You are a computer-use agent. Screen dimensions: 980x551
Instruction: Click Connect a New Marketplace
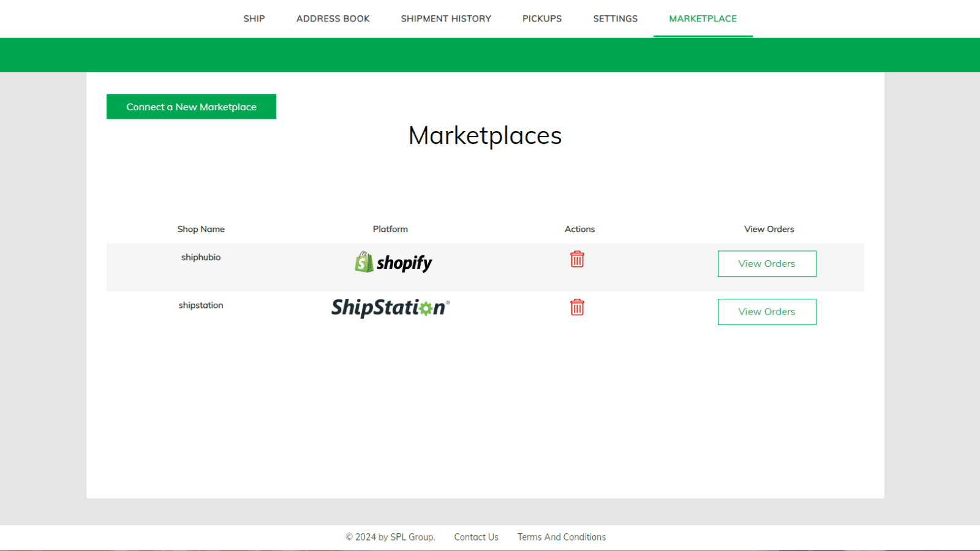(x=190, y=107)
